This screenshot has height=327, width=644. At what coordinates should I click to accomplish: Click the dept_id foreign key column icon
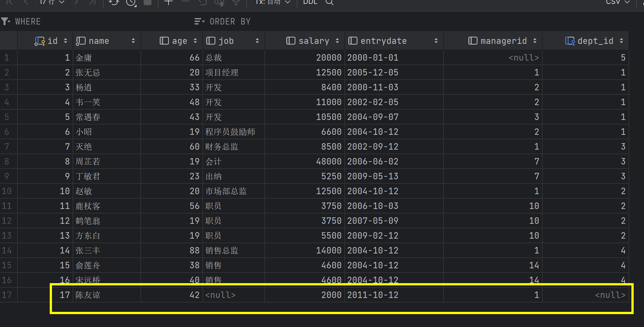[x=570, y=41]
